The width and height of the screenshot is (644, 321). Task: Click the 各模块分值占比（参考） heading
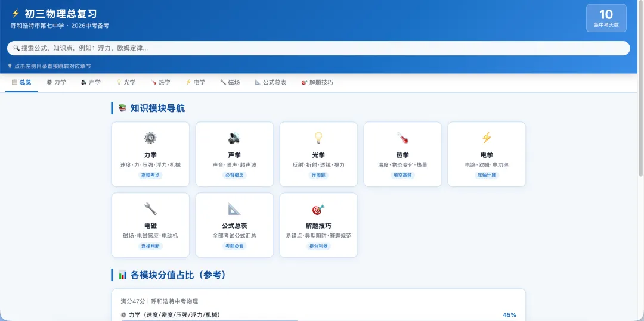pos(178,275)
